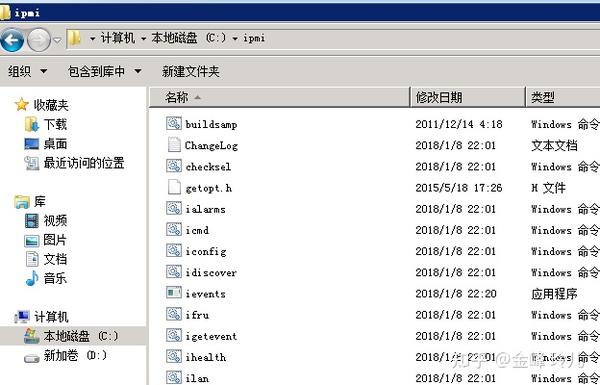The height and width of the screenshot is (385, 600).
Task: Select 本地磁盘 (C:) in the address bar
Action: tap(188, 38)
